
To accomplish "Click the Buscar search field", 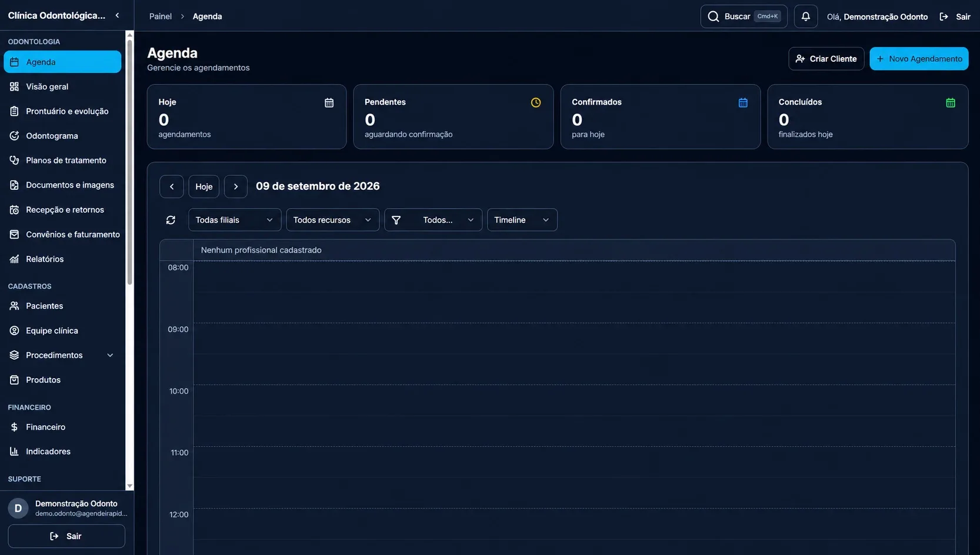I will [x=744, y=16].
